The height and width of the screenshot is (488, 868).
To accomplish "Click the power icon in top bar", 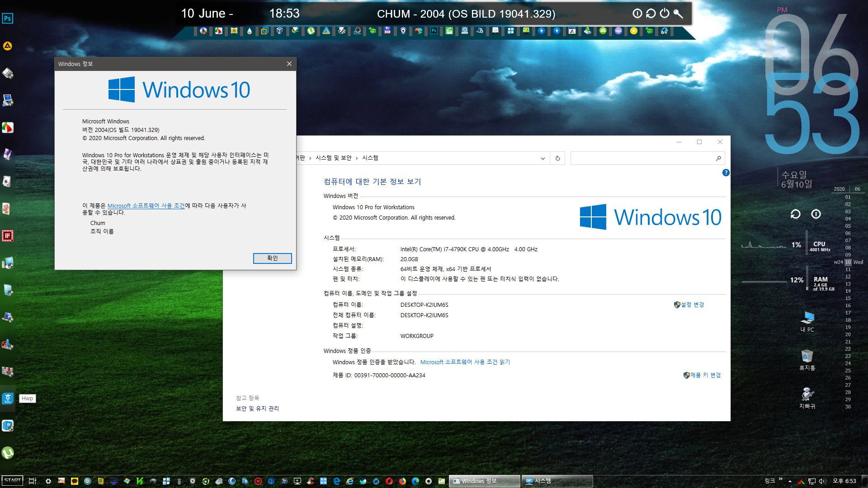I will point(664,14).
